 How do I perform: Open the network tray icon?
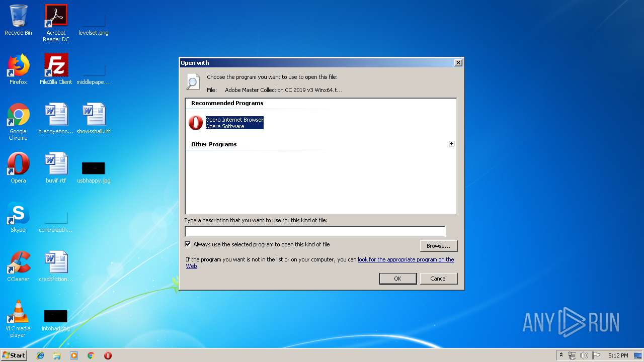pyautogui.click(x=572, y=355)
